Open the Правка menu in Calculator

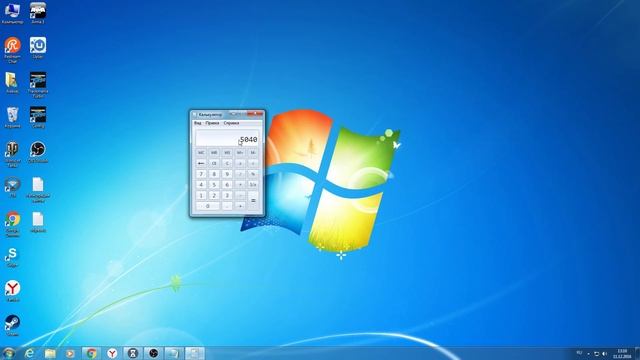click(212, 123)
